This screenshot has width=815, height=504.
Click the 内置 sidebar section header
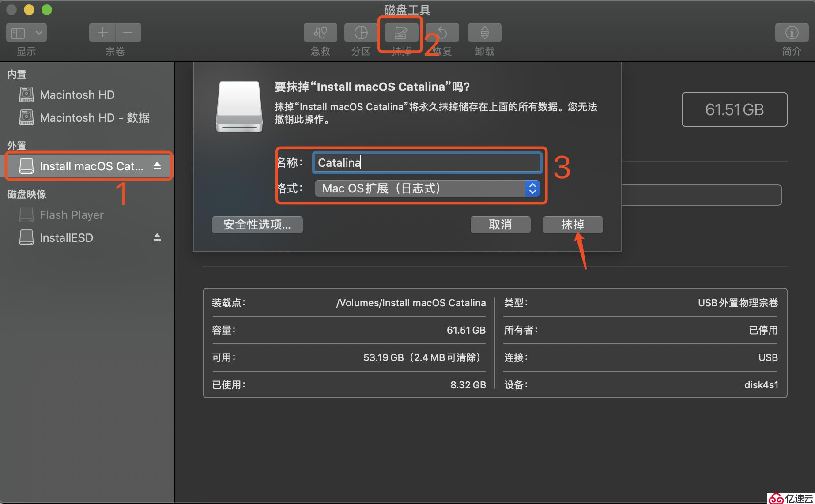17,74
